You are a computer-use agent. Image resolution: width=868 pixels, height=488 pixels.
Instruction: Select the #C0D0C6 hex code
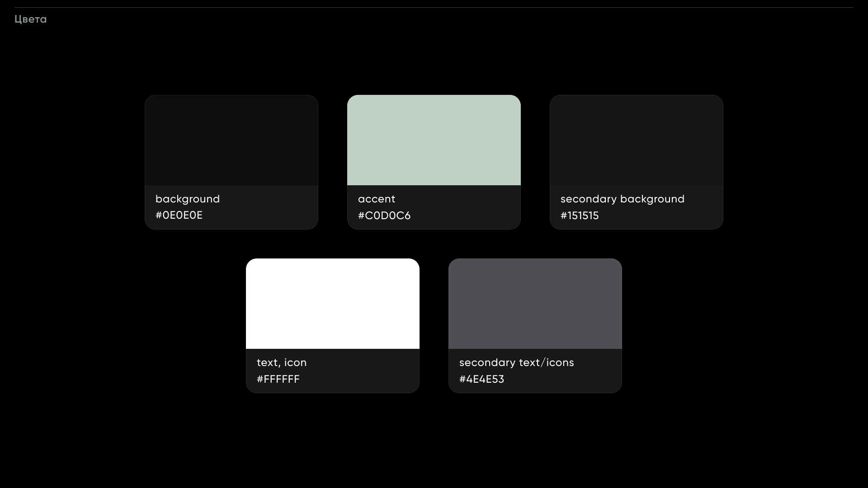pos(384,216)
